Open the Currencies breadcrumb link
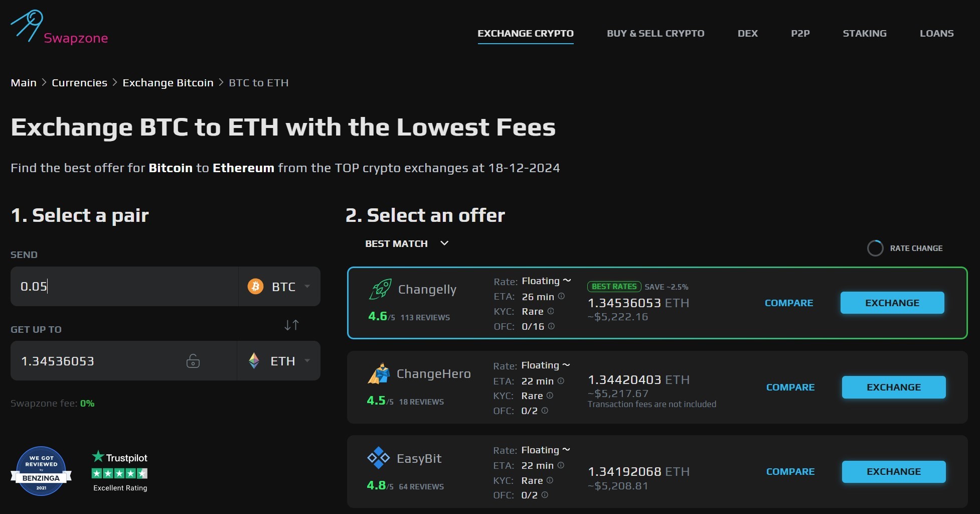 point(80,83)
